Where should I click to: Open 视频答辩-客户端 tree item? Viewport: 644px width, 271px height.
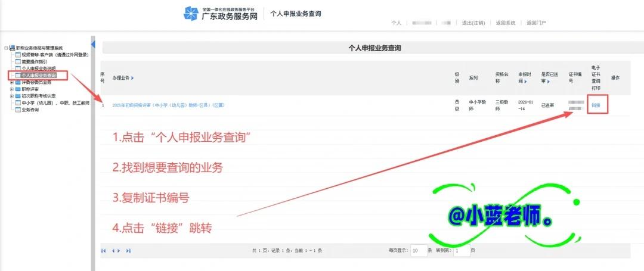[55, 55]
